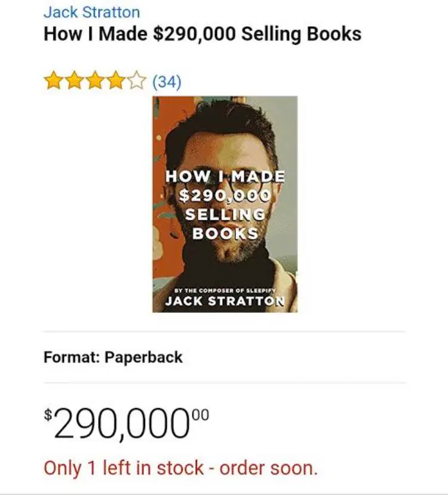Click the 'Only 1 left in stock' notice
The image size is (448, 495).
(x=180, y=468)
